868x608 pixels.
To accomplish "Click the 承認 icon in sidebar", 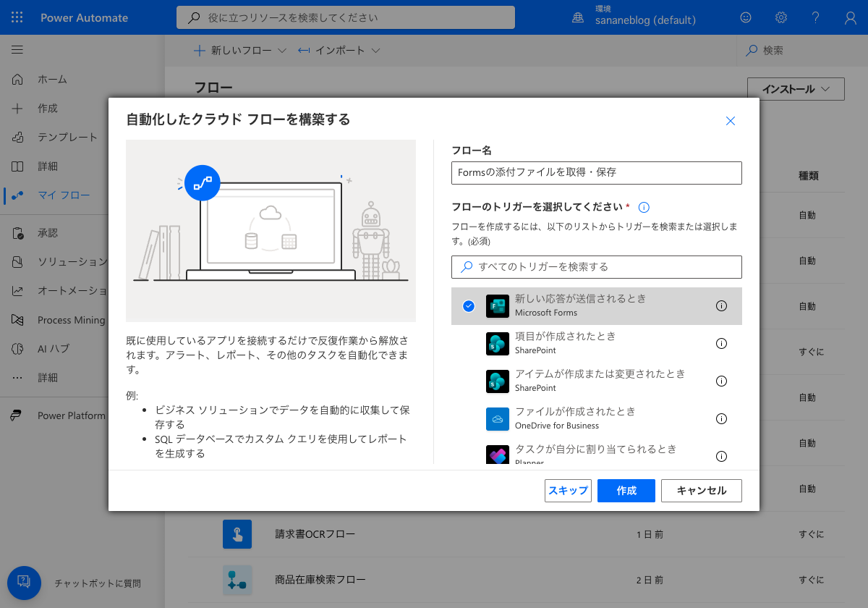I will point(17,233).
